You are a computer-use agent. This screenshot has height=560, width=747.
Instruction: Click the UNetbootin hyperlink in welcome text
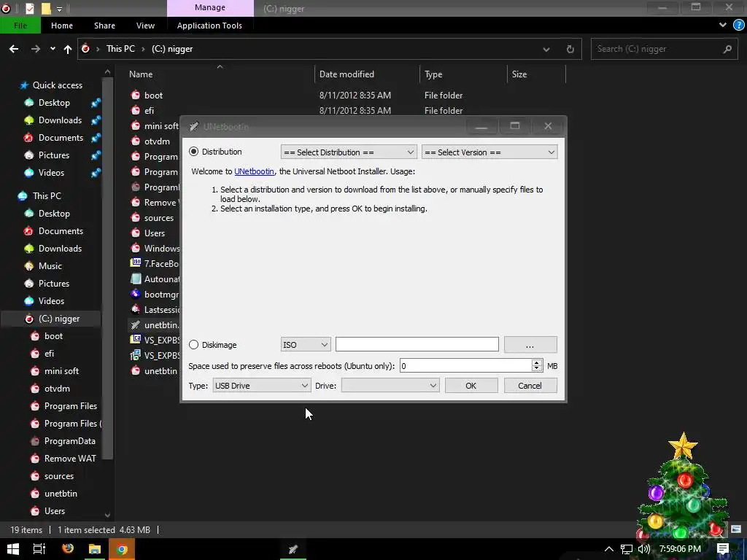point(254,171)
